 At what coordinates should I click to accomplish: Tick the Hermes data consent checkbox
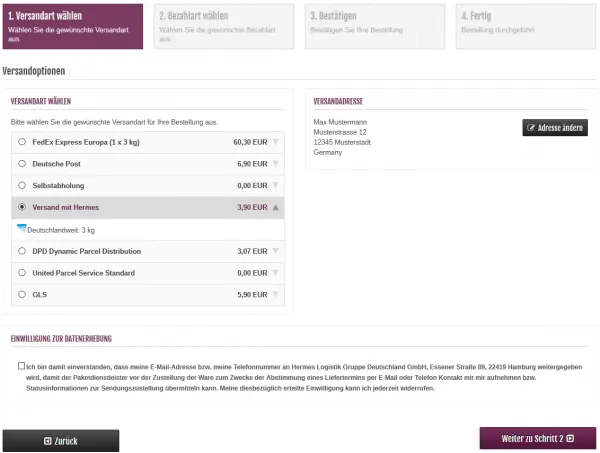(x=22, y=367)
